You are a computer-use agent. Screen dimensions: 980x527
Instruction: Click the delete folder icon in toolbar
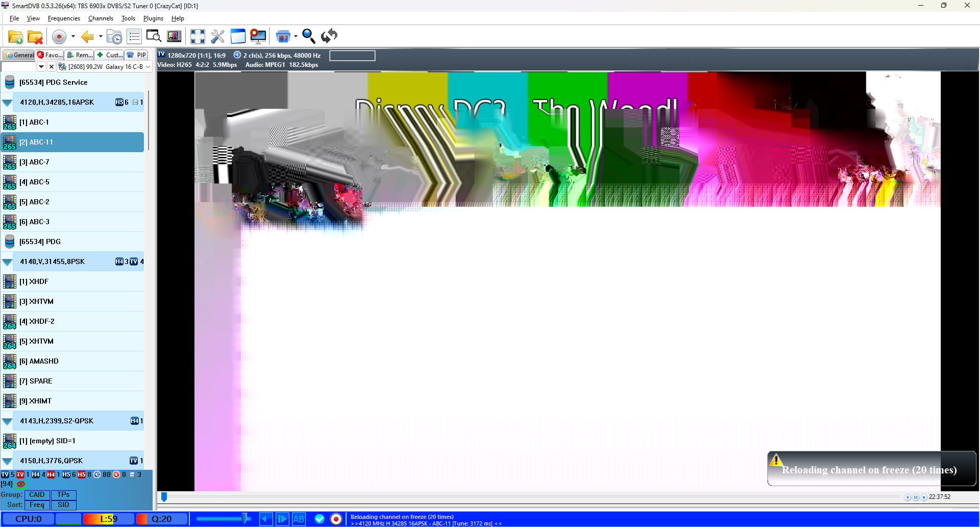[x=35, y=37]
